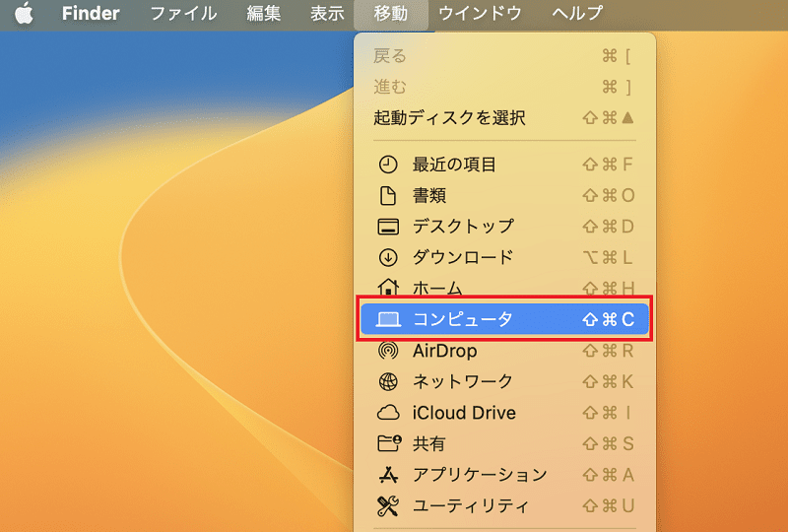788x532 pixels.
Task: Close the 移動 menu from menu bar
Action: 390,14
